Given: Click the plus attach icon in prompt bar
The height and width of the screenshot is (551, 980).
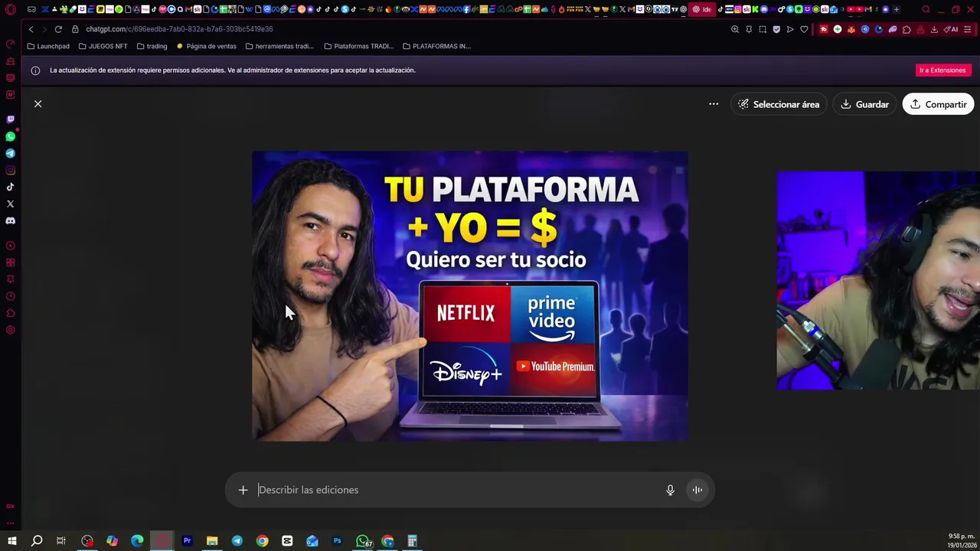Looking at the screenshot, I should coord(243,490).
